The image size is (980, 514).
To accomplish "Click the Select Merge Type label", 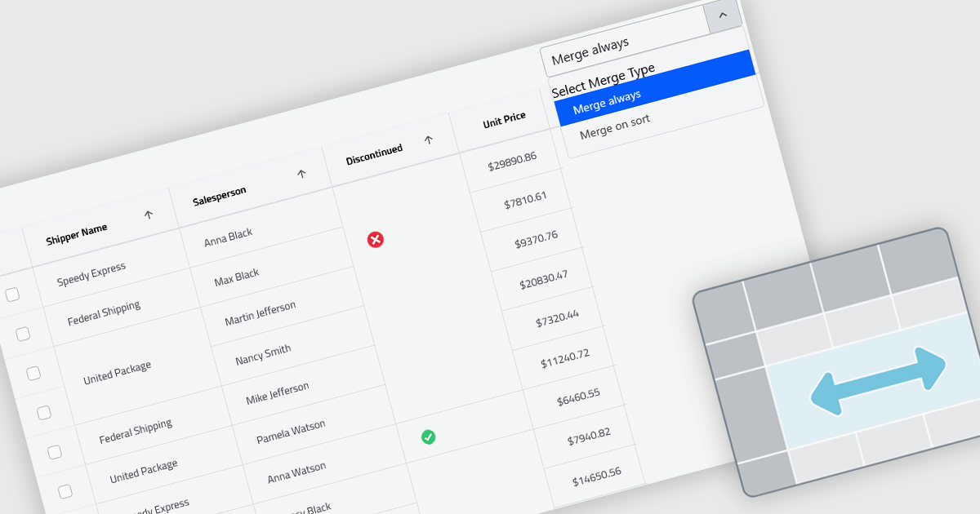I will point(604,80).
